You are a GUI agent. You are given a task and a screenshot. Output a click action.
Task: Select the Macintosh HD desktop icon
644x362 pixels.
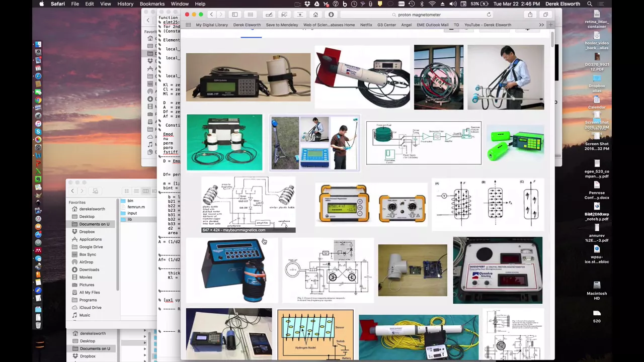[597, 291]
